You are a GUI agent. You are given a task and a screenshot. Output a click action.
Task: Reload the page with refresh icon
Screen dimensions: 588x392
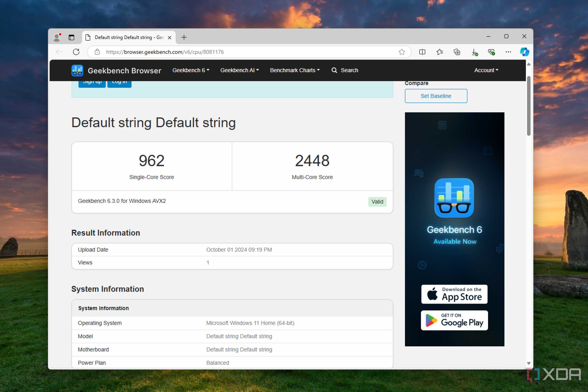point(76,52)
